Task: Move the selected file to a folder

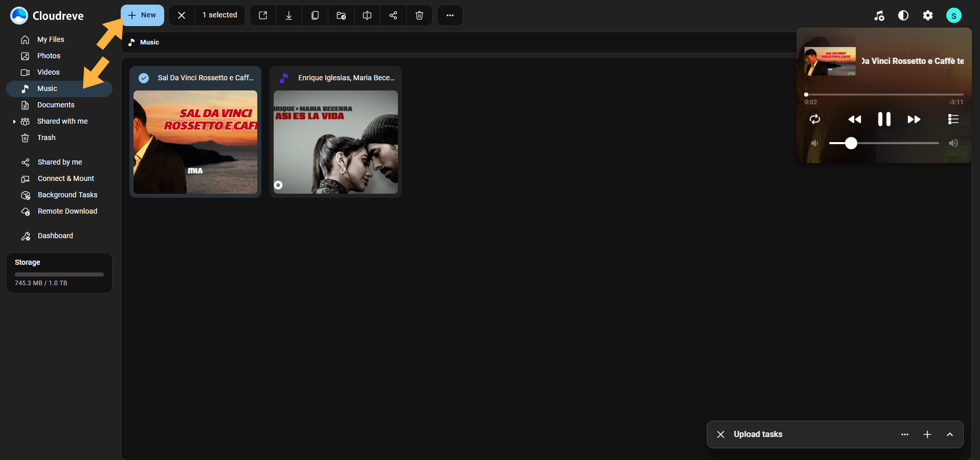Action: 341,15
